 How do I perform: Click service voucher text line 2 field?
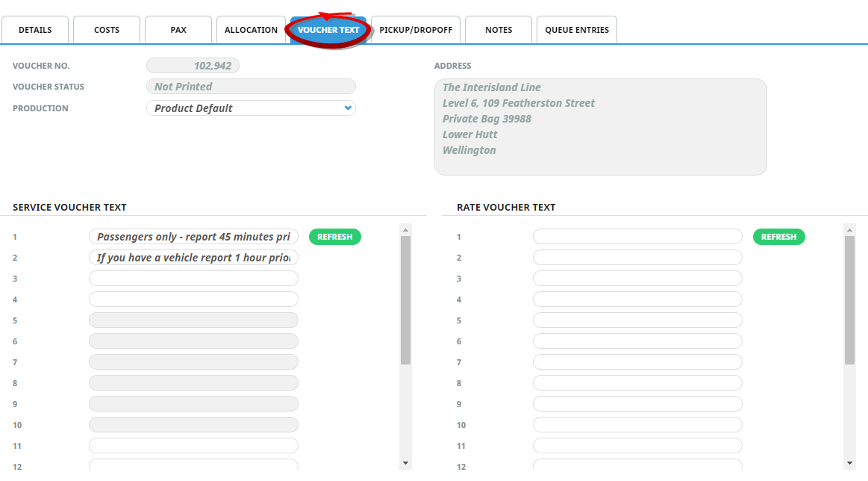click(193, 258)
